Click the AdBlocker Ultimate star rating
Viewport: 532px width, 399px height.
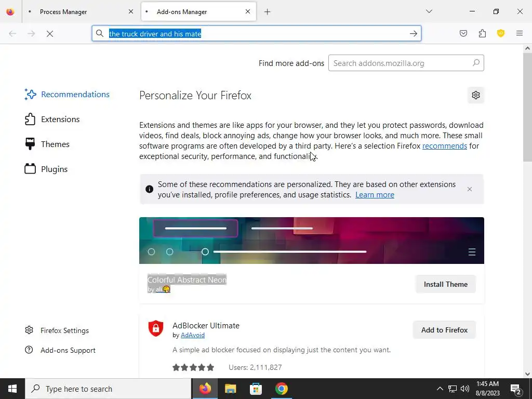click(x=193, y=367)
